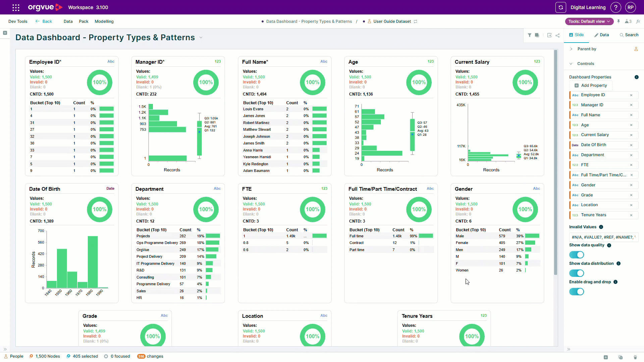Click the Invalid Values input field
644x362 pixels.
[x=603, y=237]
